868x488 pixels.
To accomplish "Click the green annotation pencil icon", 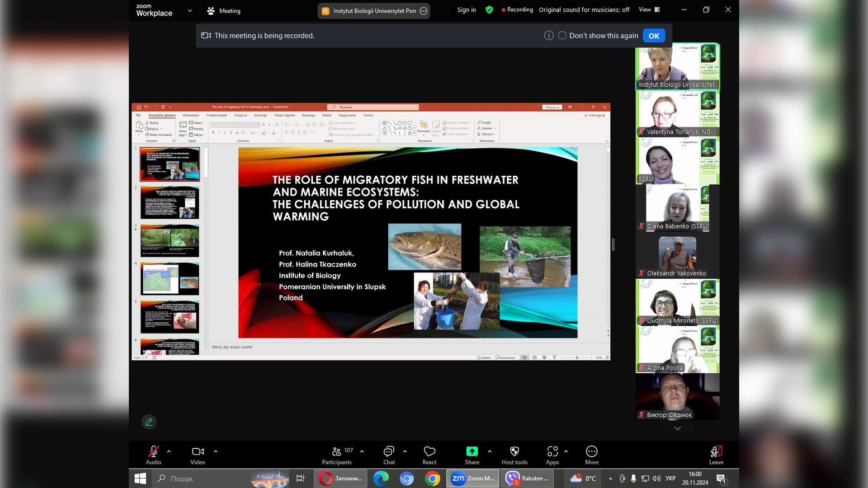I will coord(149,422).
